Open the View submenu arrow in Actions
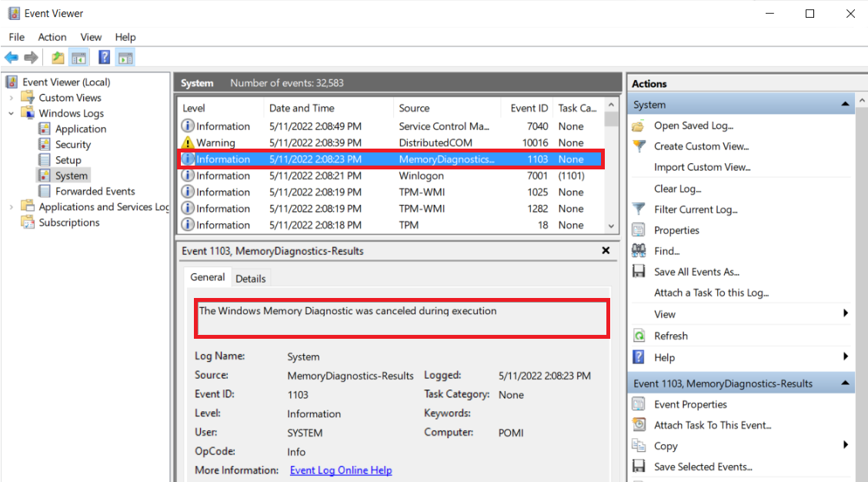 (x=846, y=313)
